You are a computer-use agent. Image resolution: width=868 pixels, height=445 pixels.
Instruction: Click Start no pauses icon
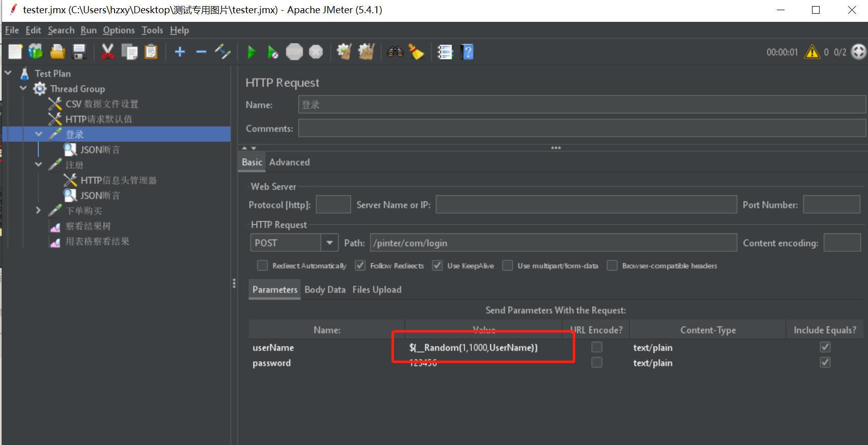click(x=273, y=52)
